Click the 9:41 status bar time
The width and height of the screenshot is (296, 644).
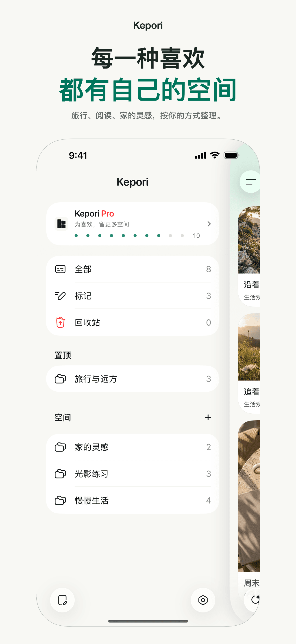click(78, 156)
